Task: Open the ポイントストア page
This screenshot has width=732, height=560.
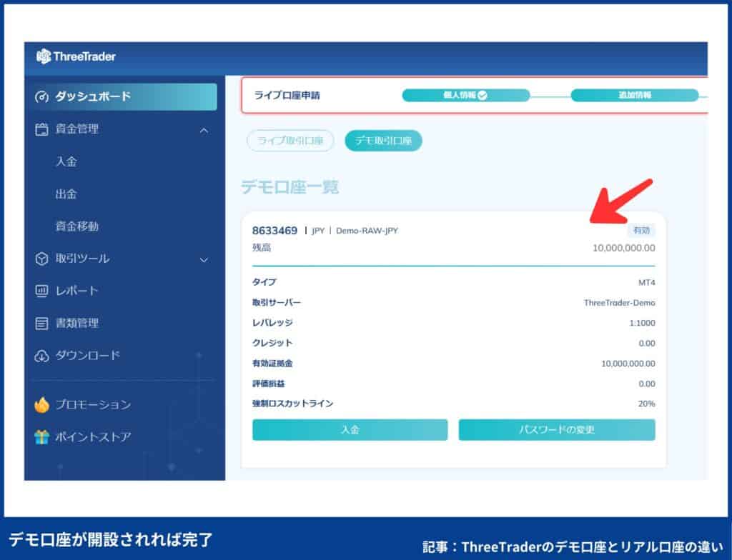Action: [94, 437]
